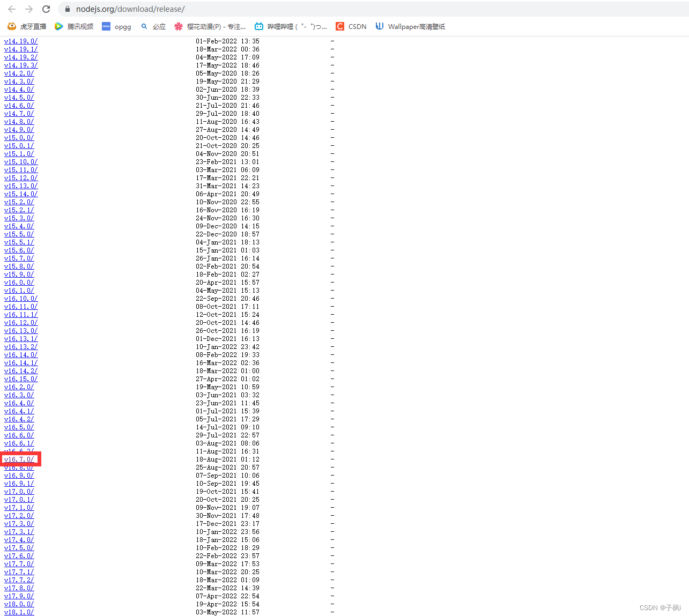This screenshot has height=616, width=689.
Task: Open the 必应 search bookmark
Action: click(x=153, y=26)
